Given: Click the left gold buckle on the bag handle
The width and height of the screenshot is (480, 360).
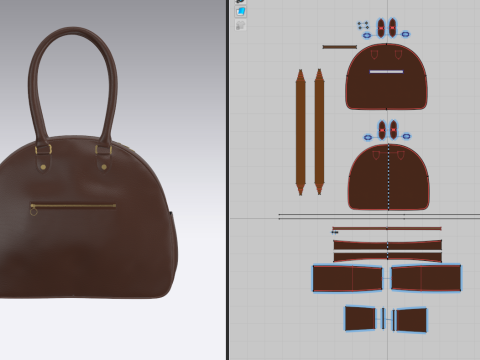Looking at the screenshot, I should coord(43,149).
